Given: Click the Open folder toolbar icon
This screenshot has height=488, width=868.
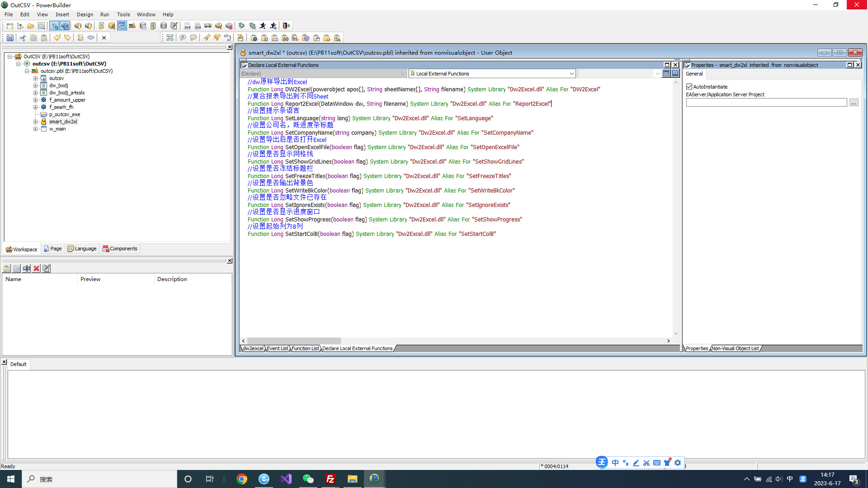Looking at the screenshot, I should coord(31,26).
